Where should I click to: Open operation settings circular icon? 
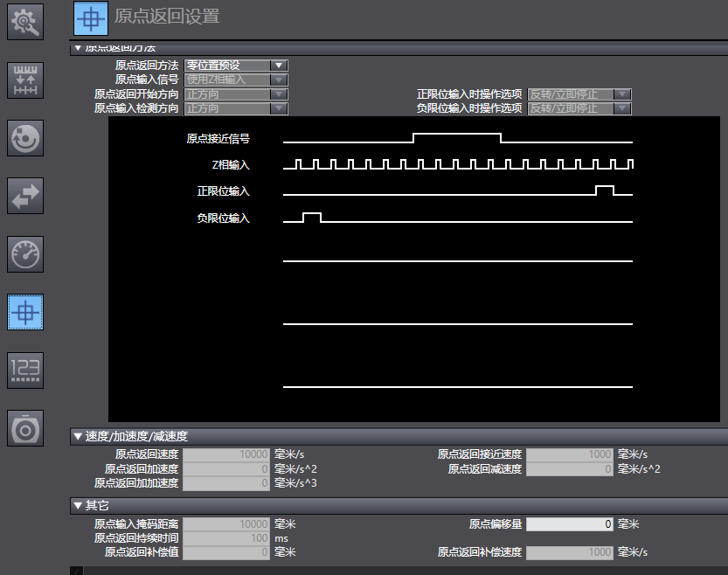[x=25, y=137]
